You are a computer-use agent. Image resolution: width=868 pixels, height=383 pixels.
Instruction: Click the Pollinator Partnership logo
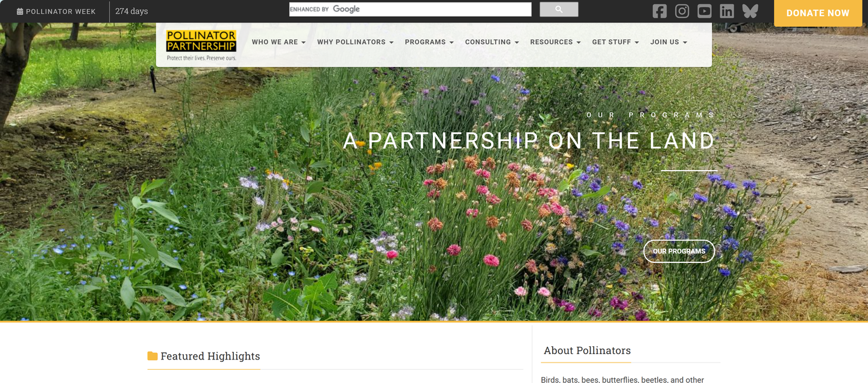(x=201, y=45)
